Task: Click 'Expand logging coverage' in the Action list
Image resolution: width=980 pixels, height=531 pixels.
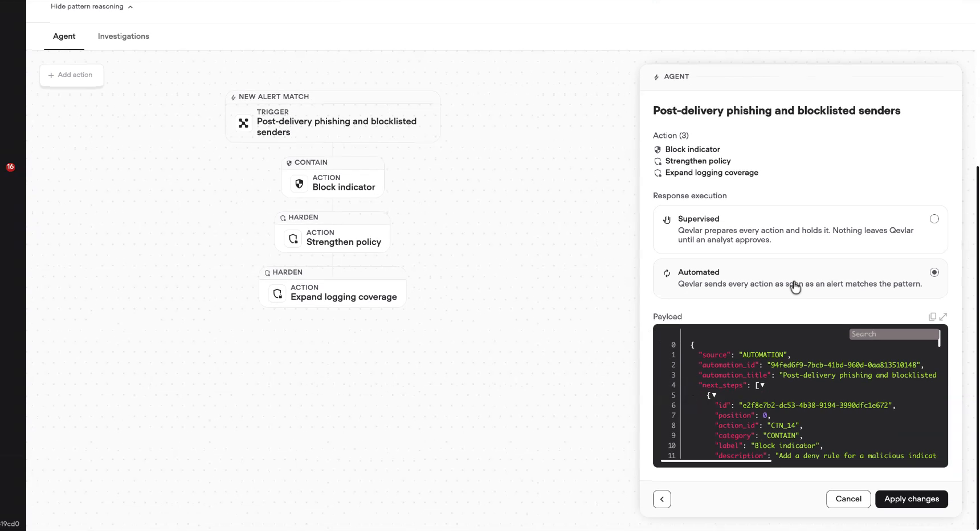Action: click(712, 173)
